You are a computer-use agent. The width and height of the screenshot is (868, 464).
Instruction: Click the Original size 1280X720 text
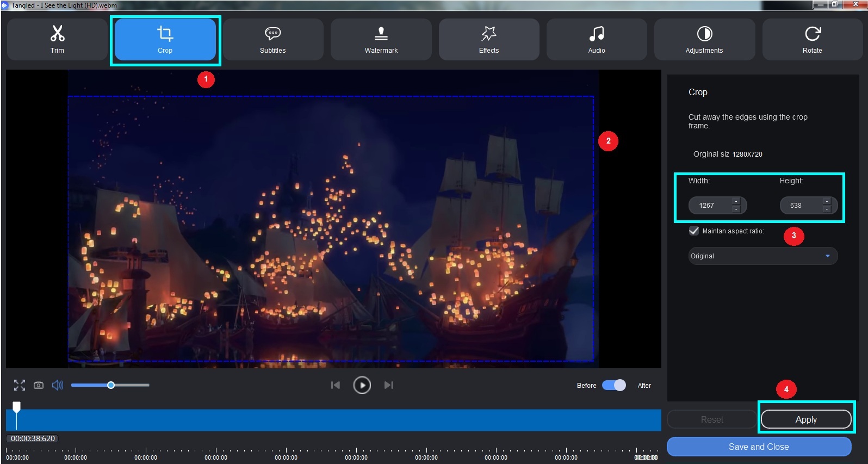[728, 154]
